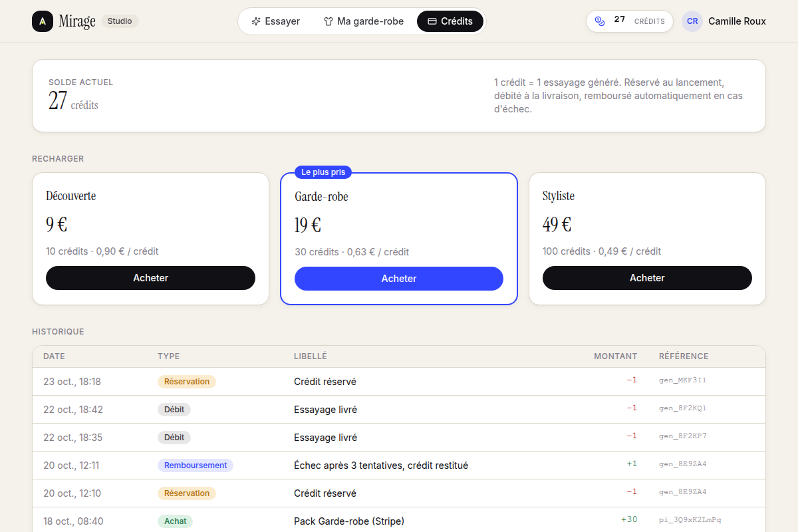Image resolution: width=798 pixels, height=532 pixels.
Task: Click '10 crédits · 0,90 € / crédit'
Action: tap(102, 251)
